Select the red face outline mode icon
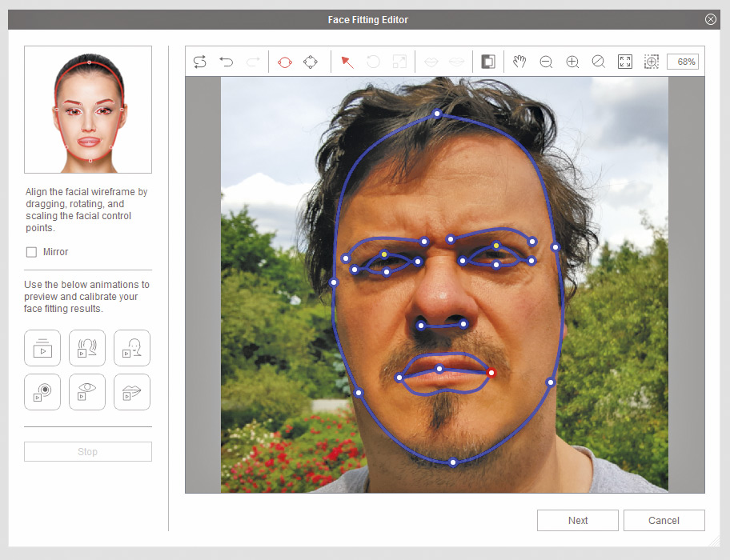 click(284, 62)
